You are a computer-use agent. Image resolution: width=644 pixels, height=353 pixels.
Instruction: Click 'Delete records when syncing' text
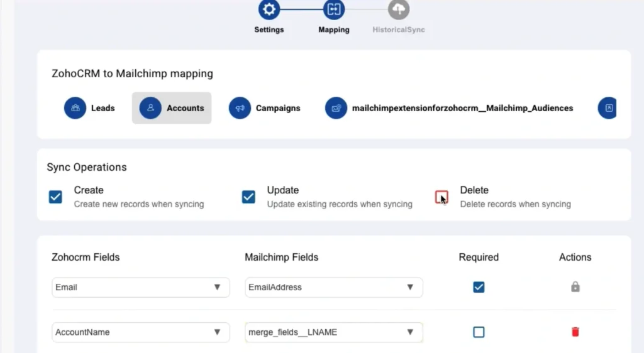(516, 204)
